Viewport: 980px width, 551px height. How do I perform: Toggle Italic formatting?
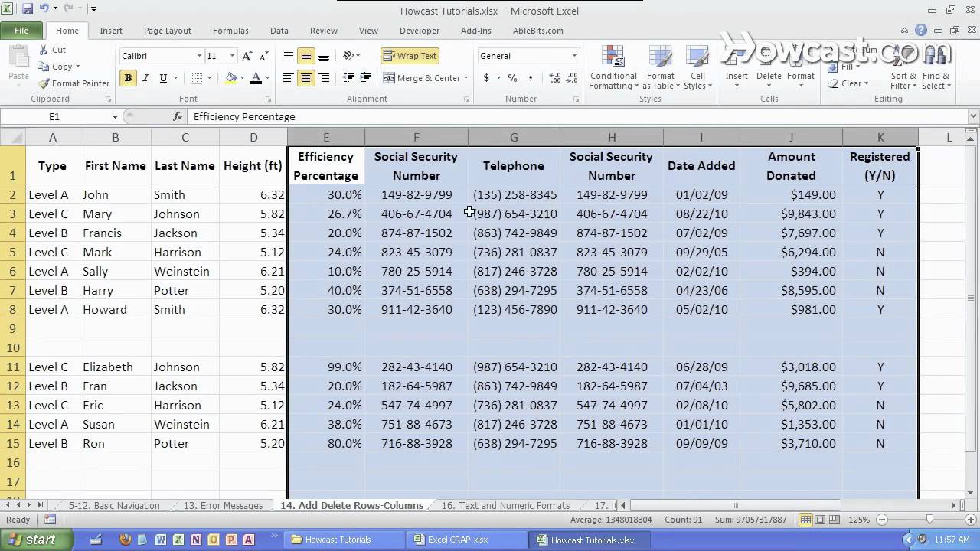tap(145, 78)
